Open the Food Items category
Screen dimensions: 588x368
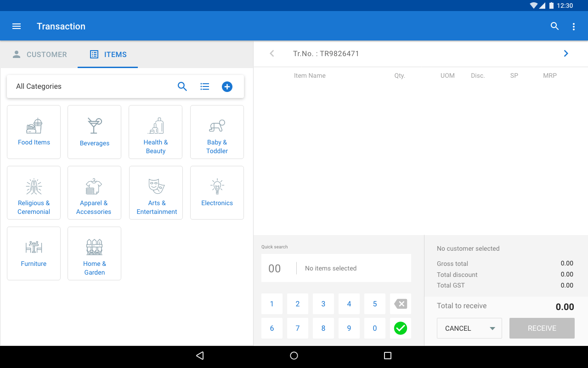pos(34,132)
